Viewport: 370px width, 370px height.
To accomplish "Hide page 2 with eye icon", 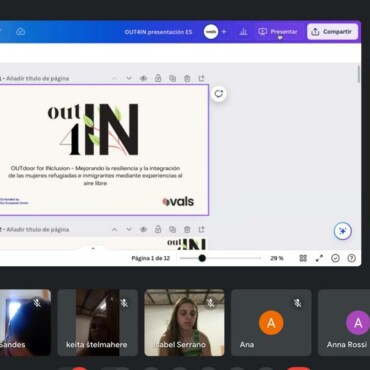I will 143,229.
